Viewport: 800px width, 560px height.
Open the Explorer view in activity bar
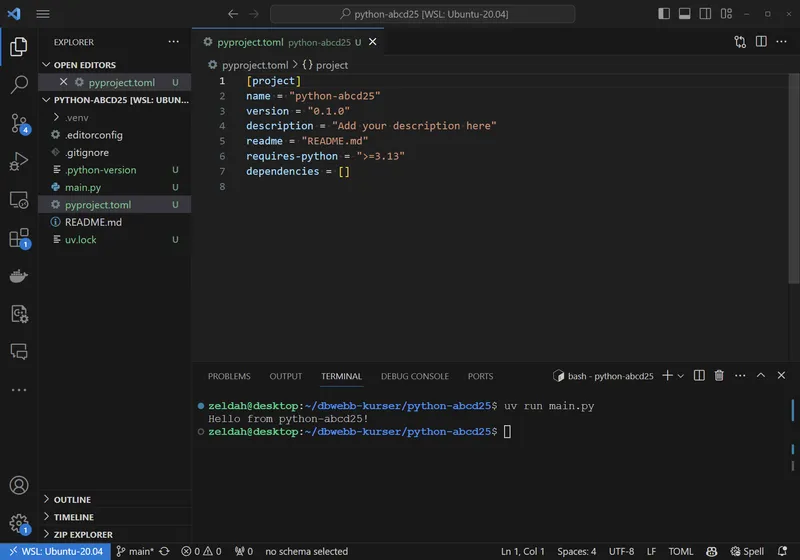point(19,46)
